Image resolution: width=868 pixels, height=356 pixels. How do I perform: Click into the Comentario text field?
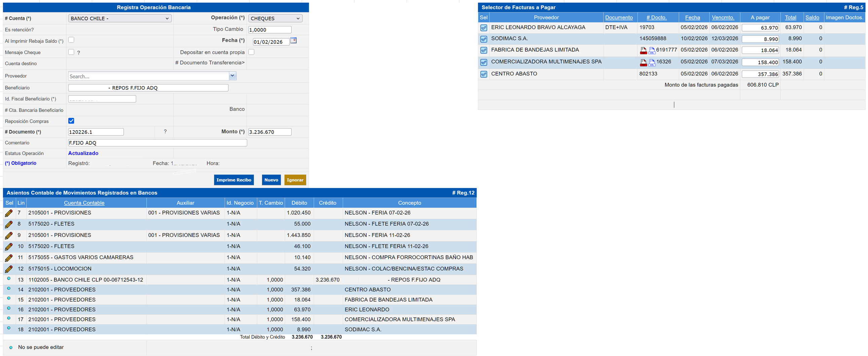pyautogui.click(x=157, y=143)
